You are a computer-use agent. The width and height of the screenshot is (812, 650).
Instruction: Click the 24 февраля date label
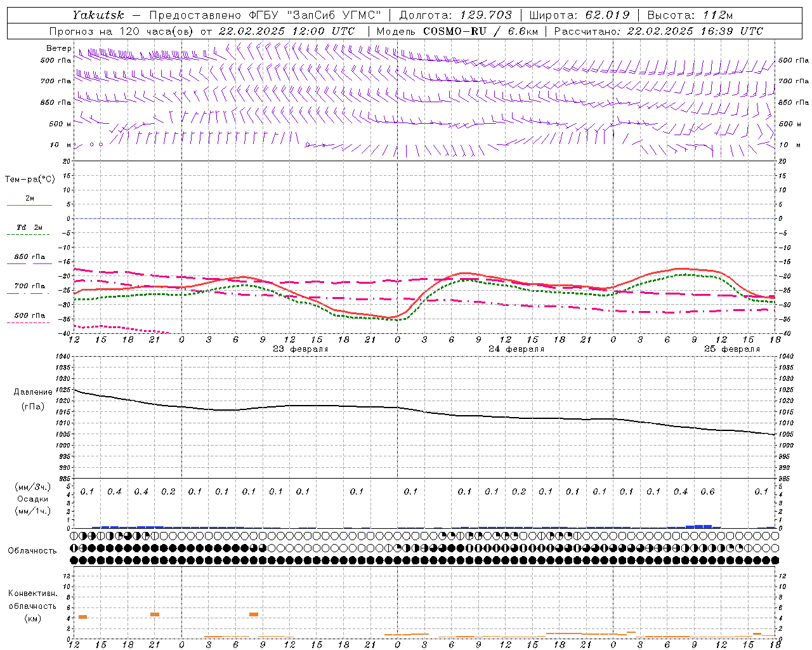click(x=516, y=349)
